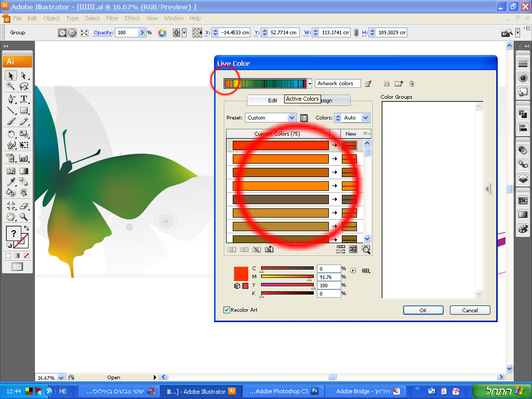
Task: Select the Hand tool
Action: (11, 217)
